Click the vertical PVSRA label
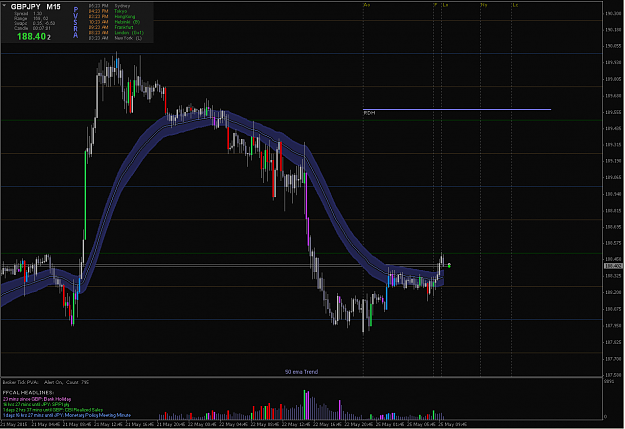The height and width of the screenshot is (429, 625). coord(75,22)
